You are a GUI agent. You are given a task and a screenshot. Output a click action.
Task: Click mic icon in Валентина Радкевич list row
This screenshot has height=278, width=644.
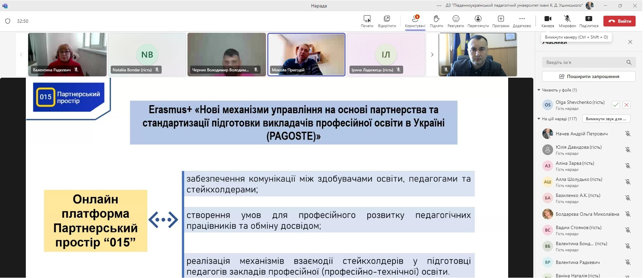pyautogui.click(x=628, y=262)
